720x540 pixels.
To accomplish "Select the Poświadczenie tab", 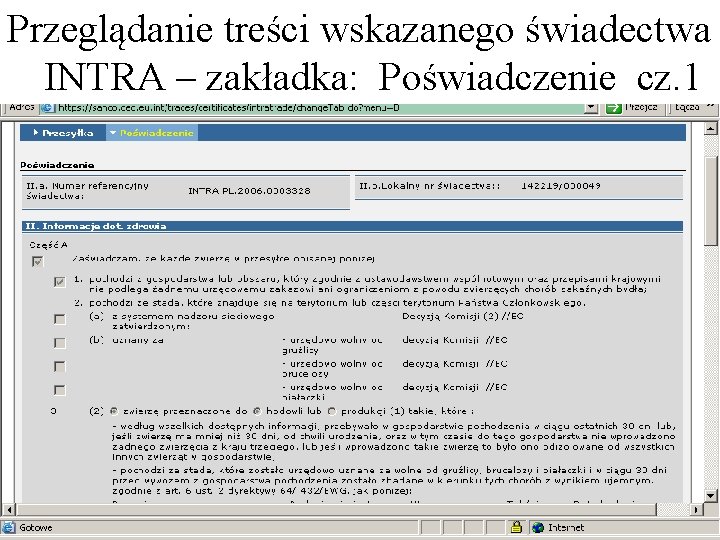I will pos(152,133).
